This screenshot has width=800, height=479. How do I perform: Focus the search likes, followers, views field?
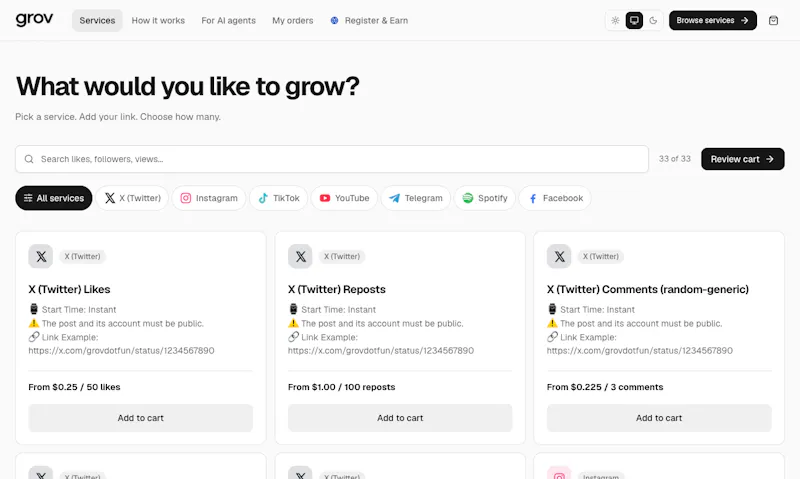pyautogui.click(x=332, y=159)
